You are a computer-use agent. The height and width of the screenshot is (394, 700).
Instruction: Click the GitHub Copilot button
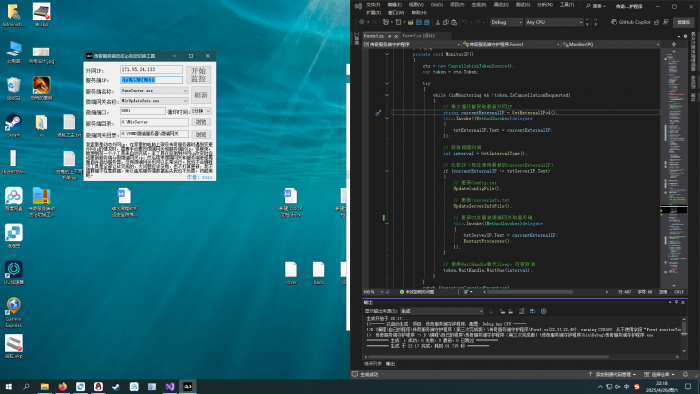point(630,22)
